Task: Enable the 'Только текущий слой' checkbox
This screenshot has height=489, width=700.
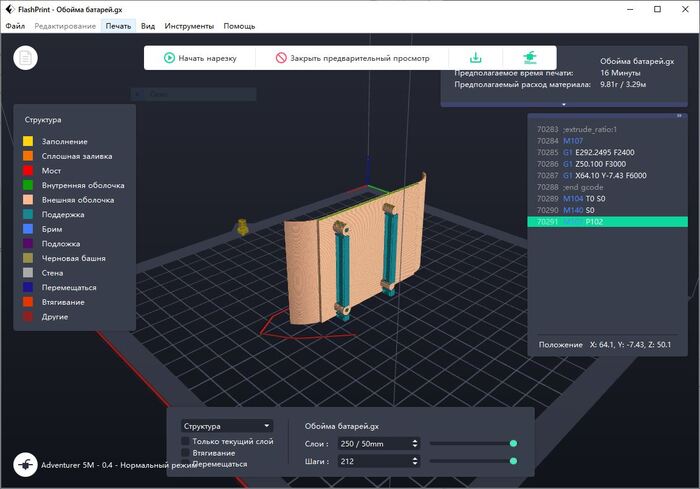Action: [186, 441]
